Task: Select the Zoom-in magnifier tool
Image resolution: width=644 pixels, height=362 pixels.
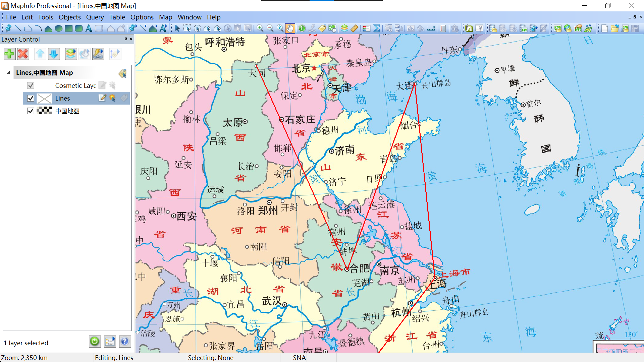Action: tap(260, 28)
